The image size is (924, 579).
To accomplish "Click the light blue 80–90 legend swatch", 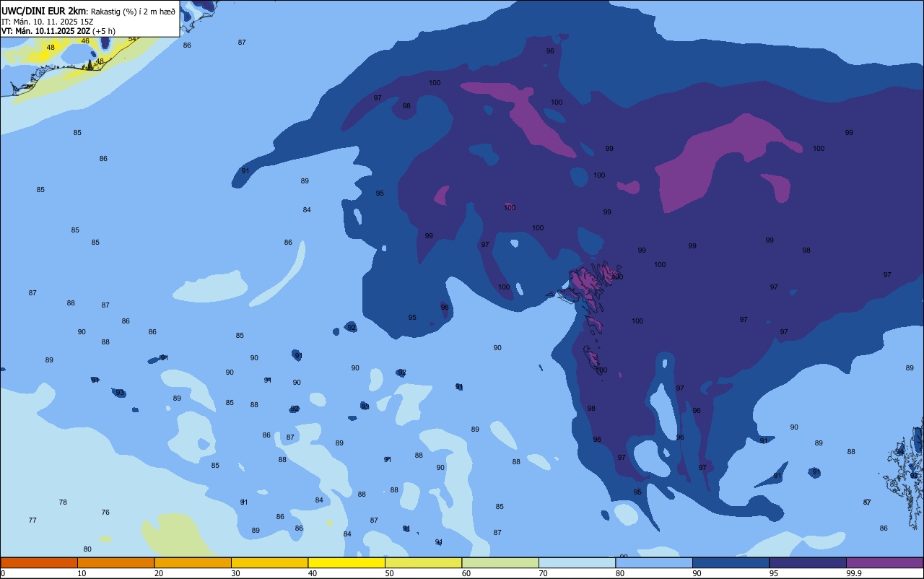I will click(654, 562).
